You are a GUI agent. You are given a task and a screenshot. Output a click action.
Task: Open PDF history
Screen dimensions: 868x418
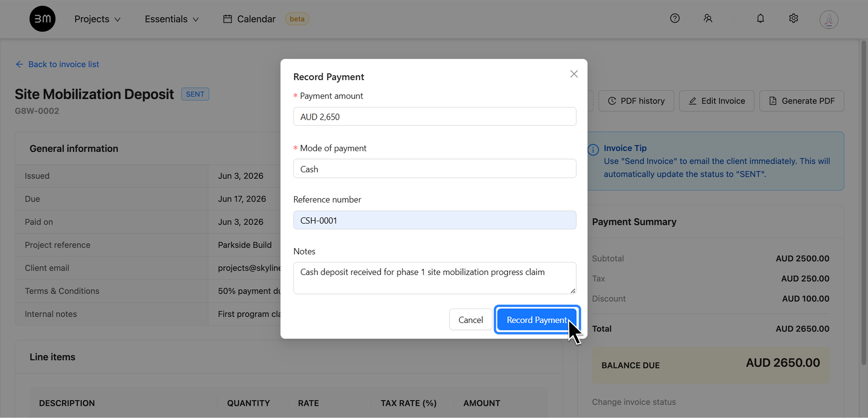(x=636, y=101)
